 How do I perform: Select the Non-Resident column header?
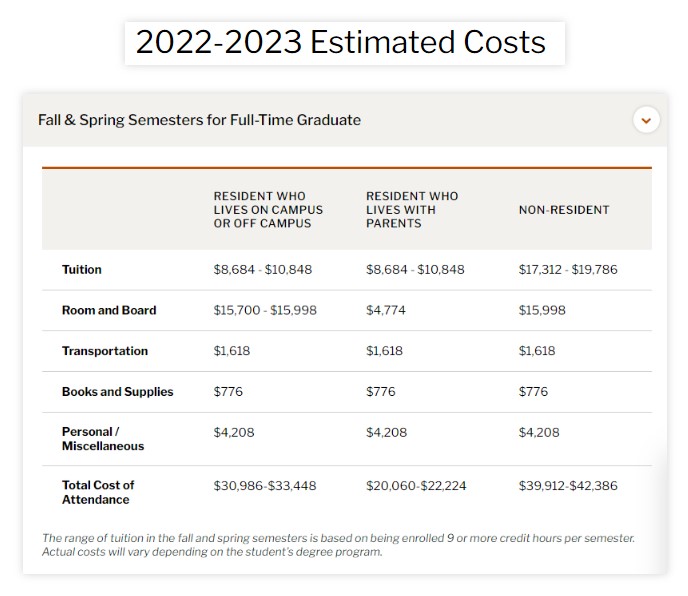click(x=564, y=210)
